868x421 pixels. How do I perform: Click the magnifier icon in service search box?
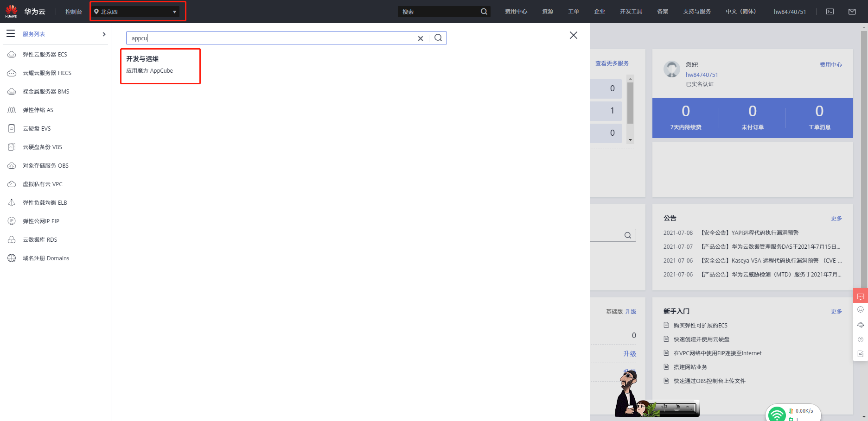[438, 38]
